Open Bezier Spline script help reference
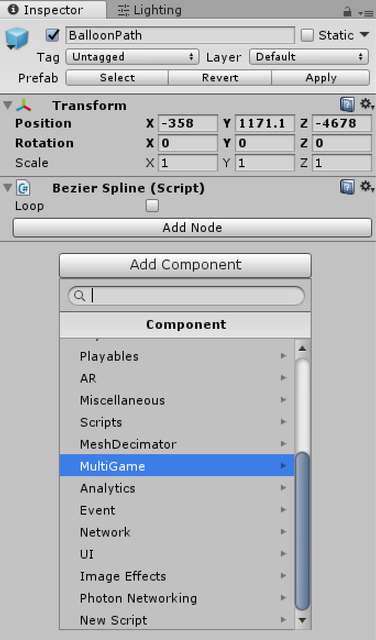The height and width of the screenshot is (640, 376). [x=347, y=187]
